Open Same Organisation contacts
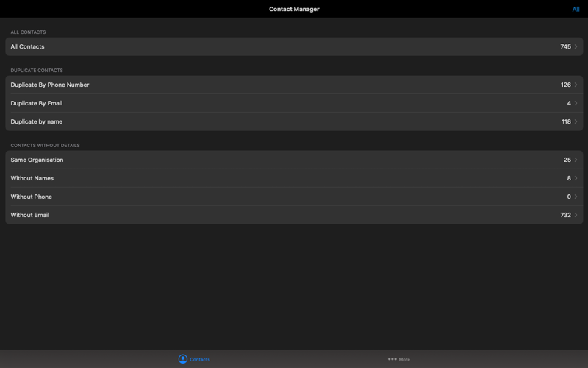588x368 pixels. (294, 160)
